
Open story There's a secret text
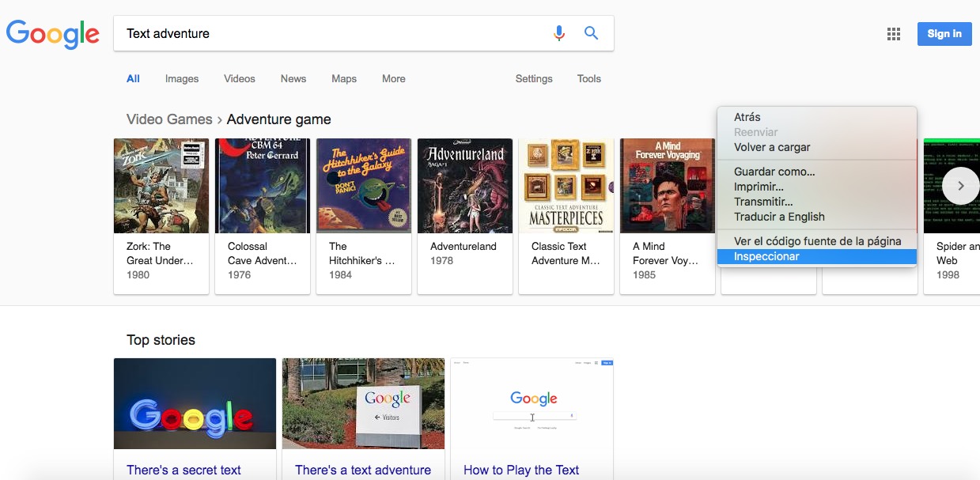point(184,470)
